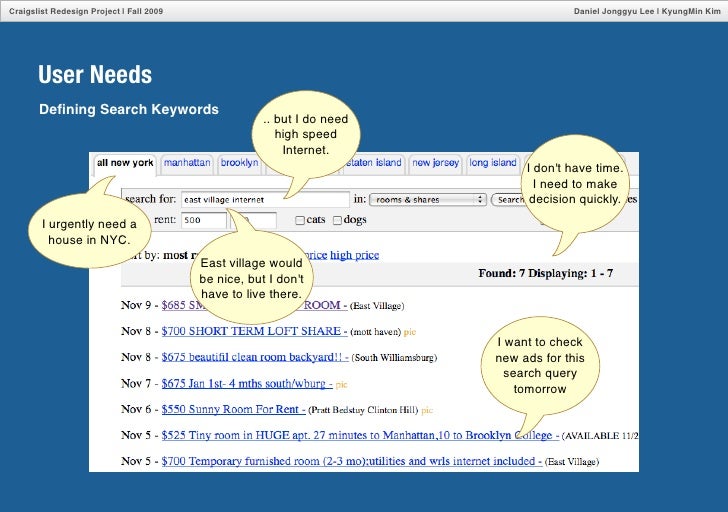This screenshot has width=728, height=512.
Task: Click the maximum rent input field
Action: coord(254,220)
